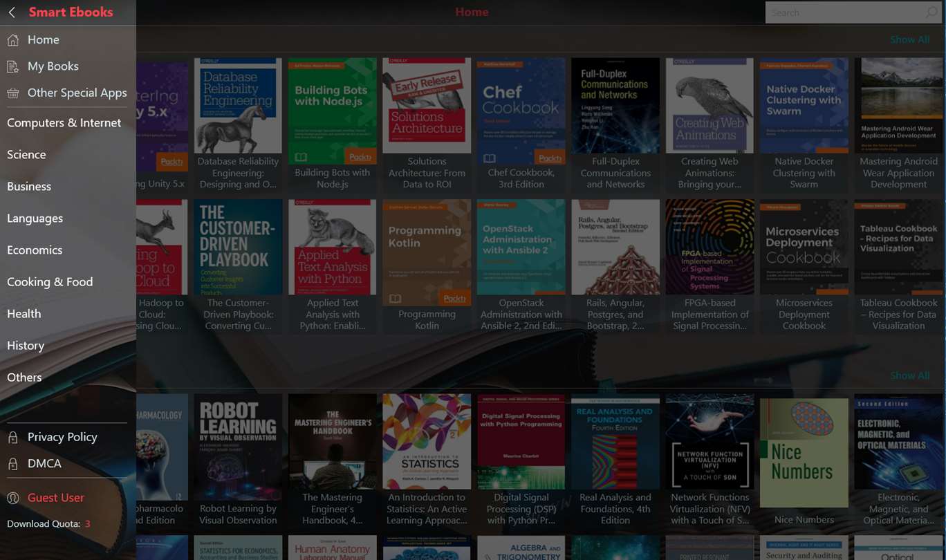Open The Customer-Driven Playbook cover

pyautogui.click(x=239, y=248)
